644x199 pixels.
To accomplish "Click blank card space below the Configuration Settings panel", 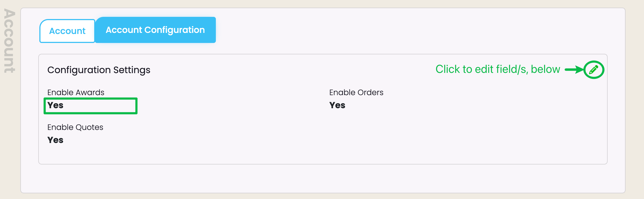I will pyautogui.click(x=323, y=178).
